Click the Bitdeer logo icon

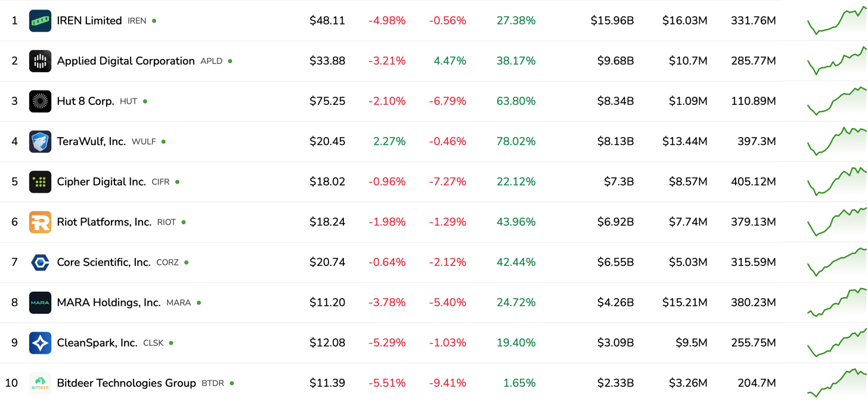tap(40, 383)
